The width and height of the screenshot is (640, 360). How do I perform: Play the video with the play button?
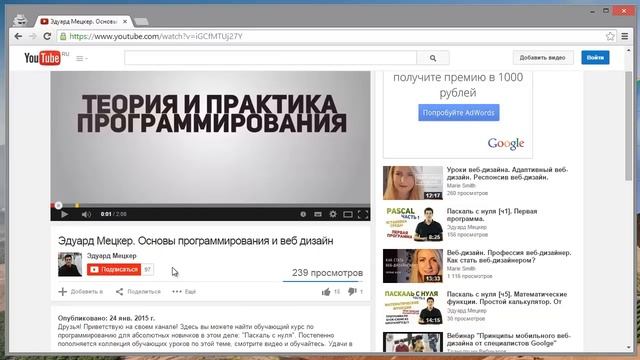coord(64,214)
